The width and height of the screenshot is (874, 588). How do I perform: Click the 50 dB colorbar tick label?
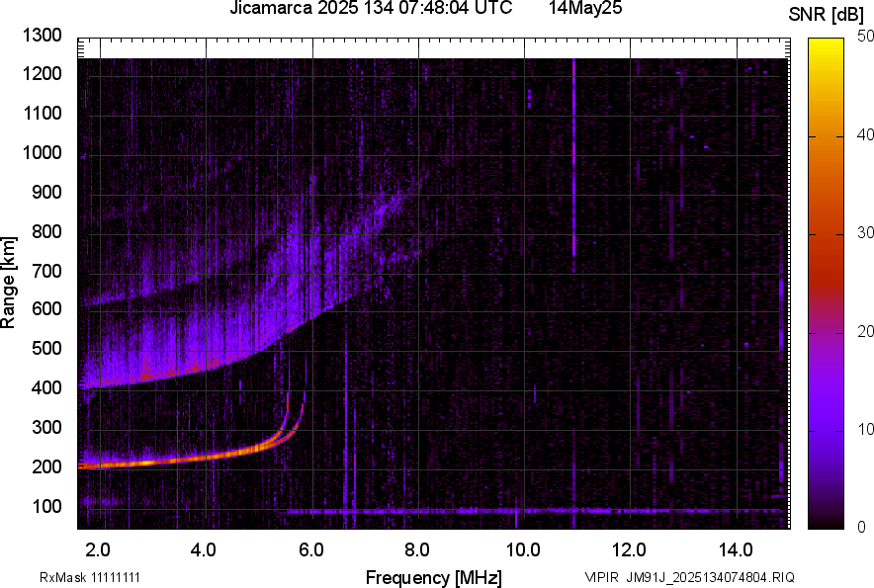point(865,37)
